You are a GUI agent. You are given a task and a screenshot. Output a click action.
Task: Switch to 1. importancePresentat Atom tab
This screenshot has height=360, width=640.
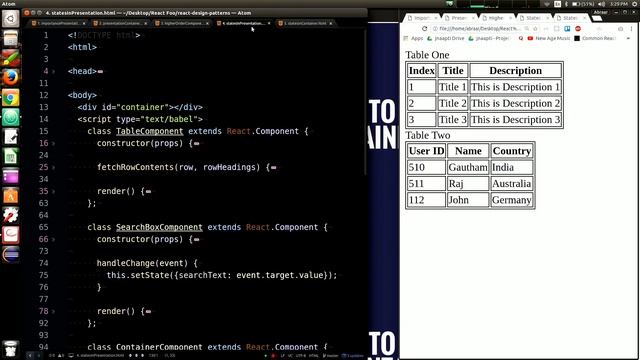pyautogui.click(x=58, y=23)
